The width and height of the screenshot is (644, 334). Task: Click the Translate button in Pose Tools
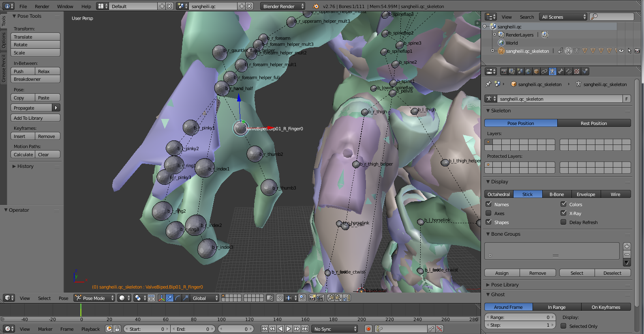click(x=35, y=37)
